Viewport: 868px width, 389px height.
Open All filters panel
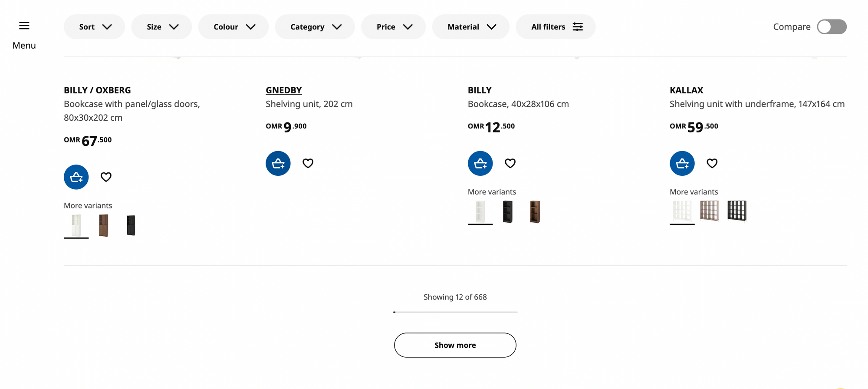(556, 27)
